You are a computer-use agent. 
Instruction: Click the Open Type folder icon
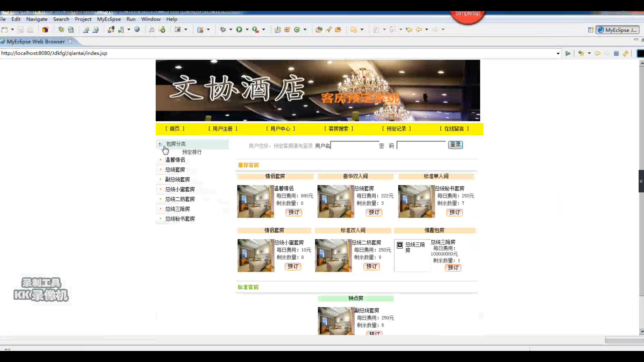319,29
